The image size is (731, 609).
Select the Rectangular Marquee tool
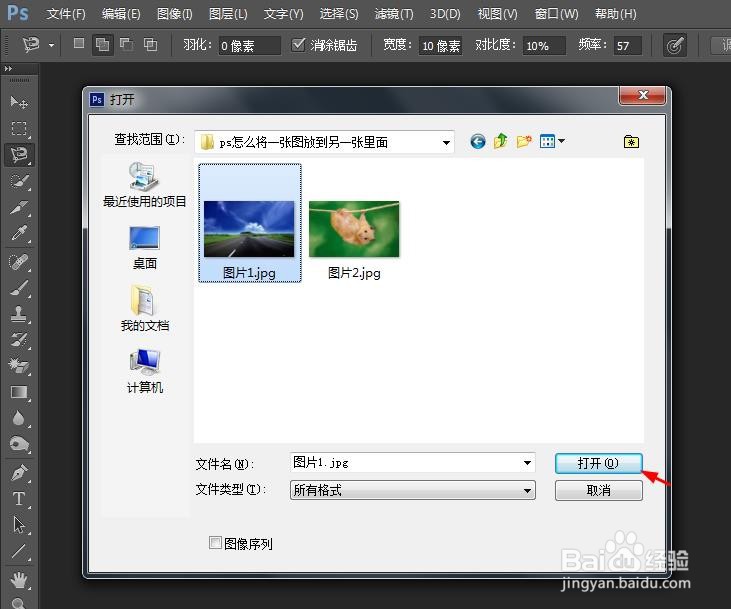tap(19, 128)
